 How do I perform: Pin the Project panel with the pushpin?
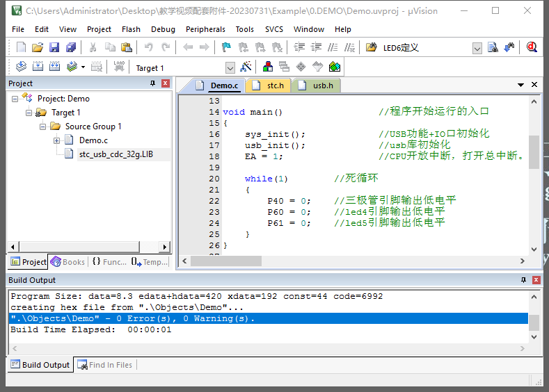[x=152, y=83]
